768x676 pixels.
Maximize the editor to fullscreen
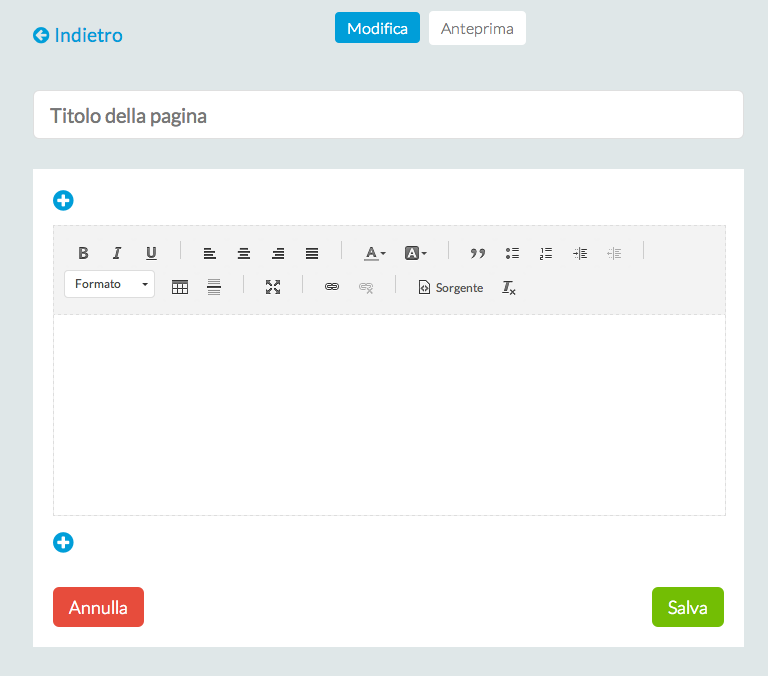[x=273, y=287]
